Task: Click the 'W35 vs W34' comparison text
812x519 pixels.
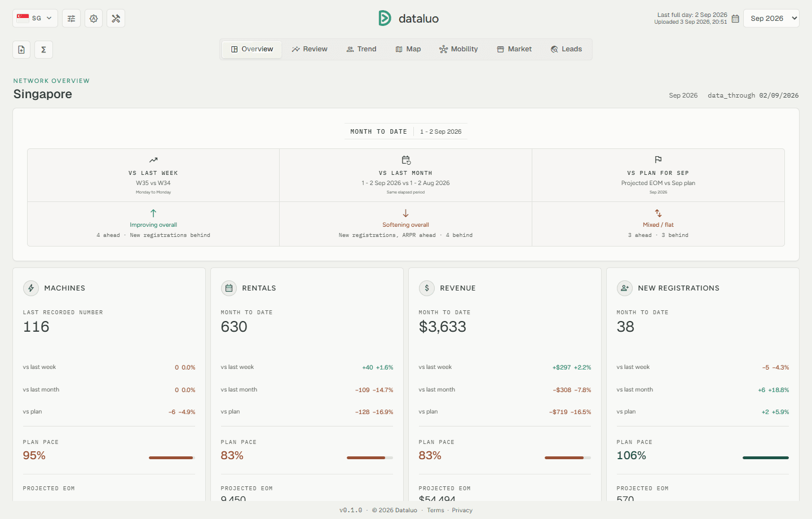Action: click(153, 183)
